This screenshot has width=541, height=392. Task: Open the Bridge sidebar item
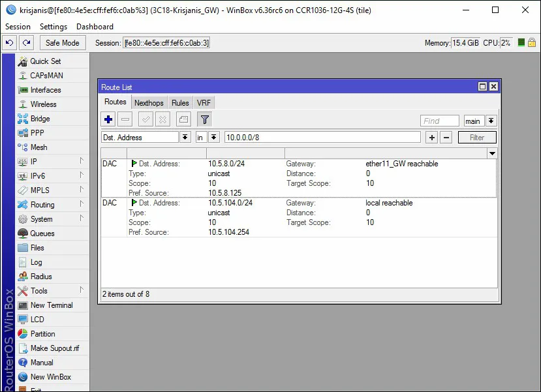tap(40, 119)
